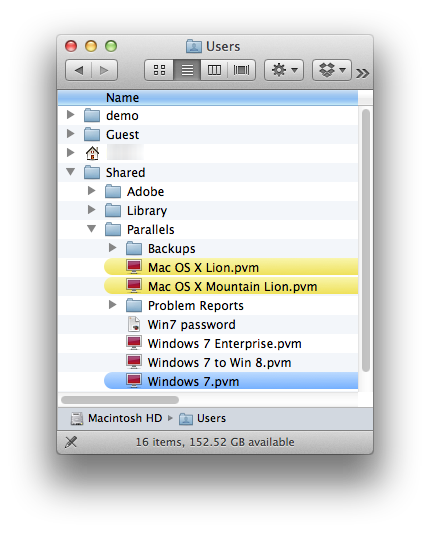Minimize the Users window with yellow button
Image resolution: width=430 pixels, height=533 pixels.
pyautogui.click(x=91, y=46)
